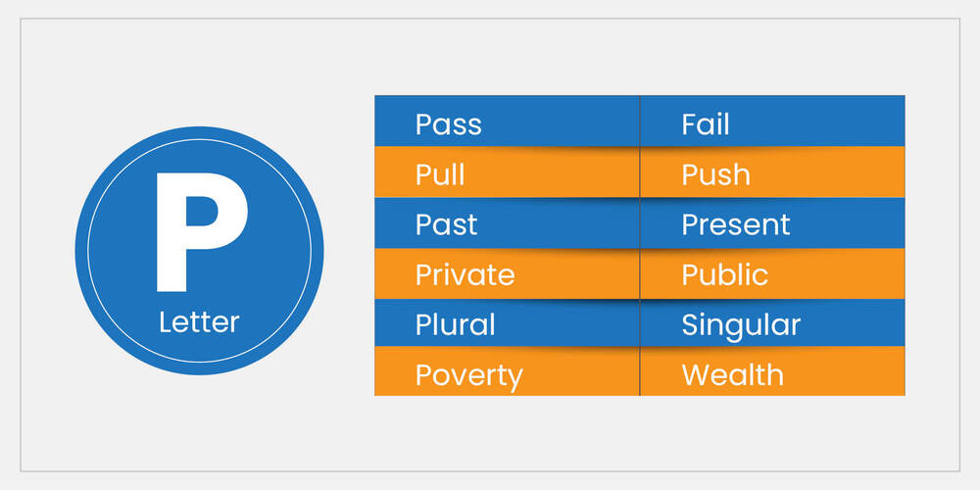Select the word Fail
The height and width of the screenshot is (490, 980).
(706, 124)
